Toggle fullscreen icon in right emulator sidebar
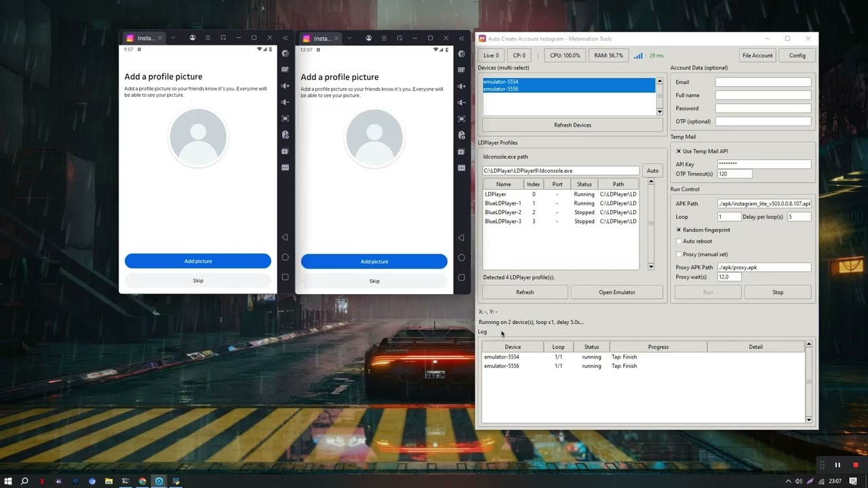The height and width of the screenshot is (488, 868). (461, 119)
